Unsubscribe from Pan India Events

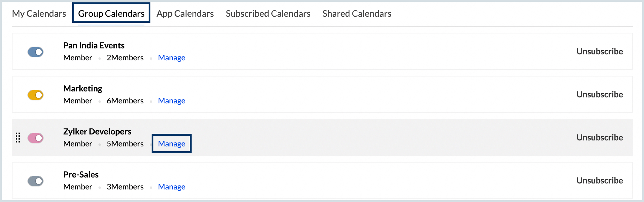point(600,51)
